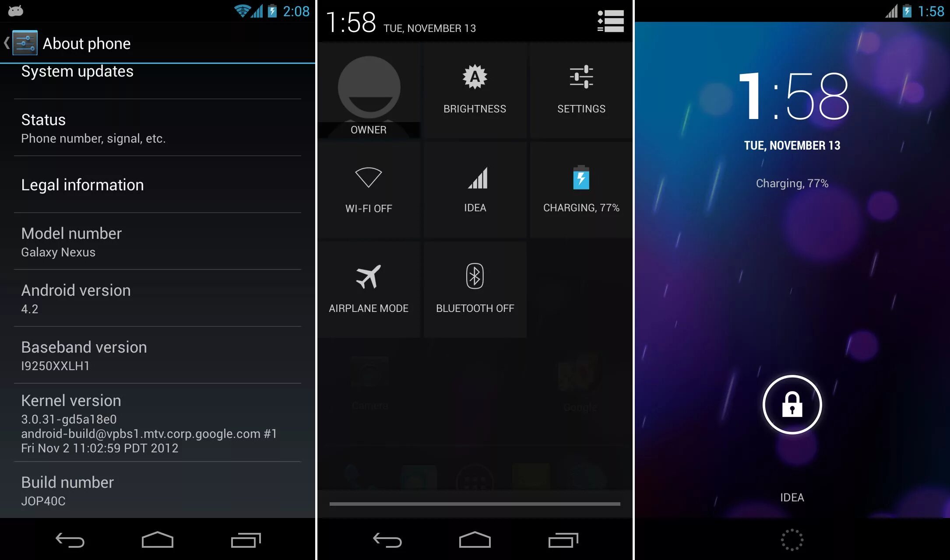Drag the Brightness slider to adjust level
Image resolution: width=950 pixels, height=560 pixels.
coord(475,87)
